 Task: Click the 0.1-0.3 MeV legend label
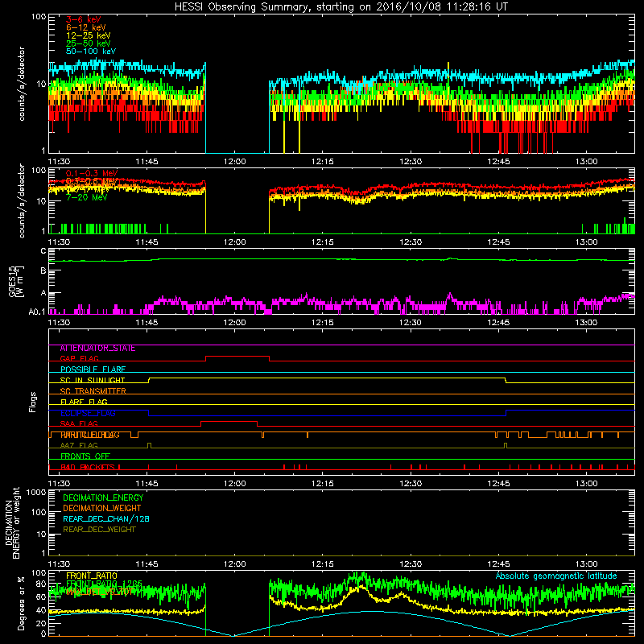[92, 173]
